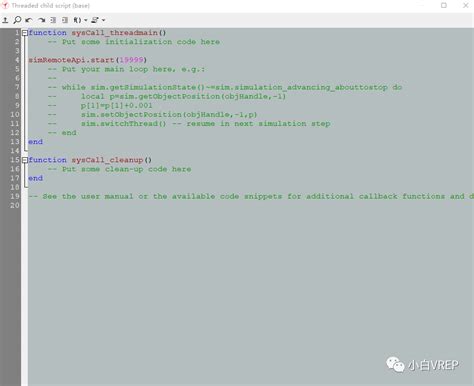Image resolution: width=474 pixels, height=386 pixels.
Task: Maximize the script editor window
Action: 444,5
